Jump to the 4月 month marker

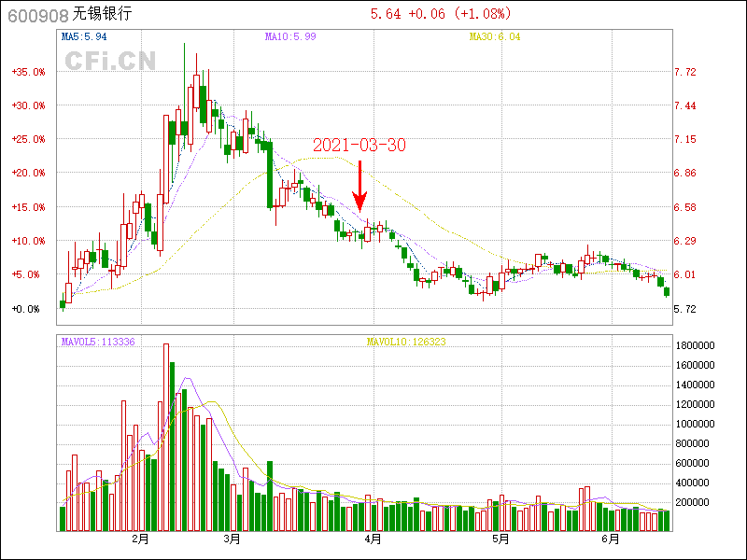click(x=373, y=539)
